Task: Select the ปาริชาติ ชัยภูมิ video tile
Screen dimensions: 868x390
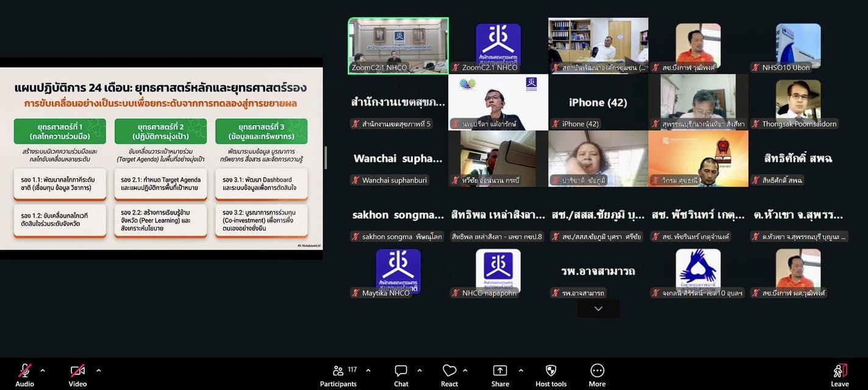Action: click(598, 158)
